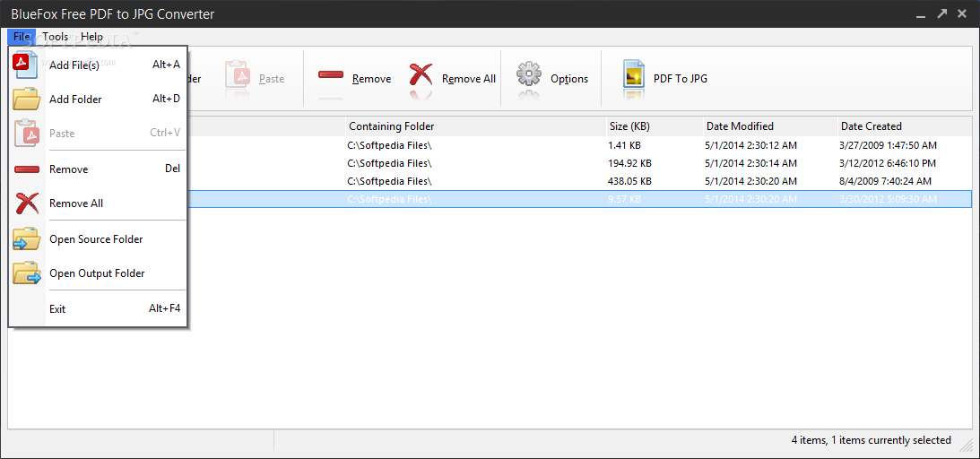Click the toolbar Remove All red X icon
This screenshot has height=459, width=980.
pyautogui.click(x=421, y=75)
